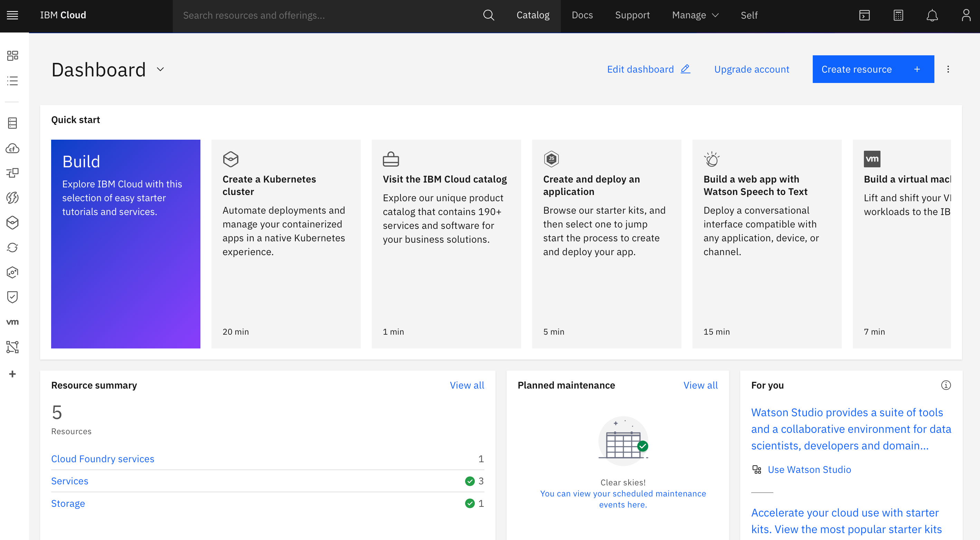Expand the Dashboard selector chevron
Viewport: 980px width, 540px height.
(x=160, y=69)
